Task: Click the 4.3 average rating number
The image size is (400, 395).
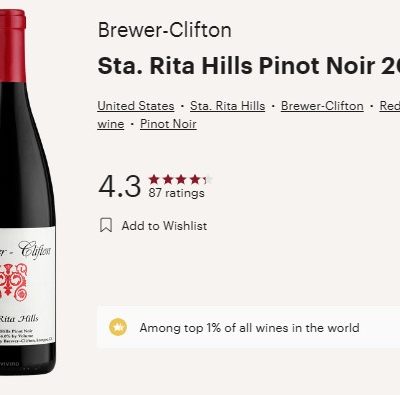Action: [120, 186]
